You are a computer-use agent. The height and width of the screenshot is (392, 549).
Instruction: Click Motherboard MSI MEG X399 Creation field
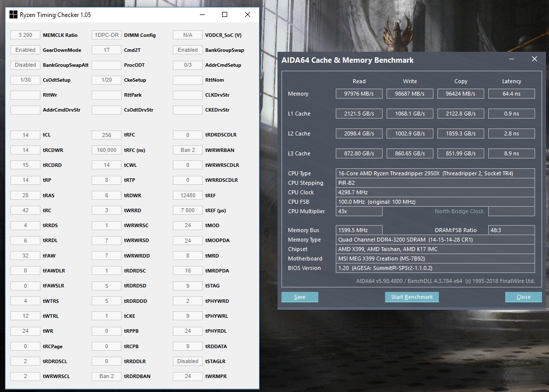[x=435, y=259]
